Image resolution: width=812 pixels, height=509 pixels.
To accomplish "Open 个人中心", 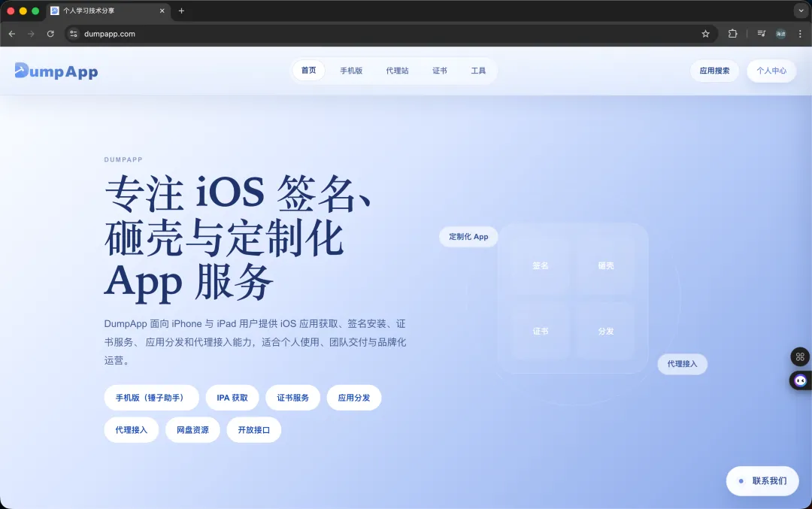I will [771, 71].
